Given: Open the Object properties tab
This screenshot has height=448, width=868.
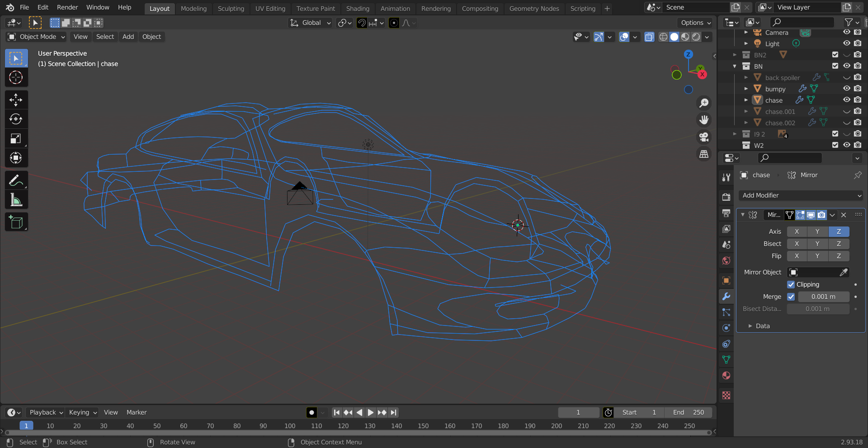Looking at the screenshot, I should pyautogui.click(x=726, y=280).
